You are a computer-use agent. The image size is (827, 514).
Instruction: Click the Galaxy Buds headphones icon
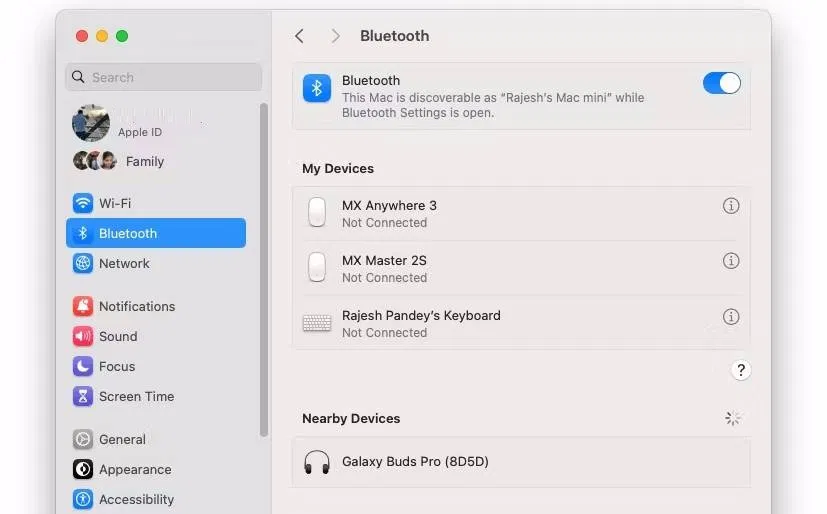tap(316, 462)
